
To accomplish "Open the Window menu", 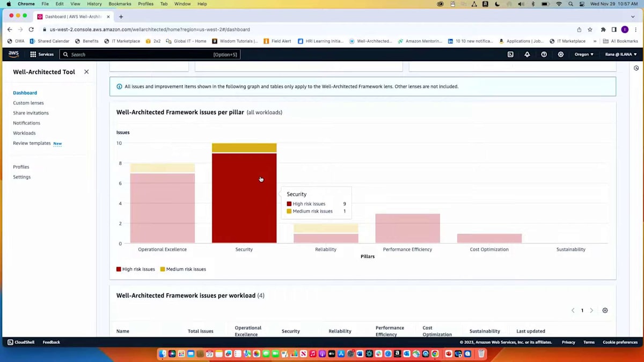I will coord(182,4).
